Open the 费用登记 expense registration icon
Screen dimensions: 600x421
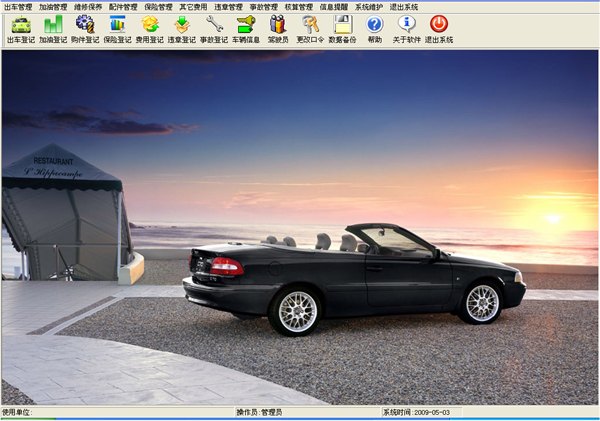pos(150,29)
